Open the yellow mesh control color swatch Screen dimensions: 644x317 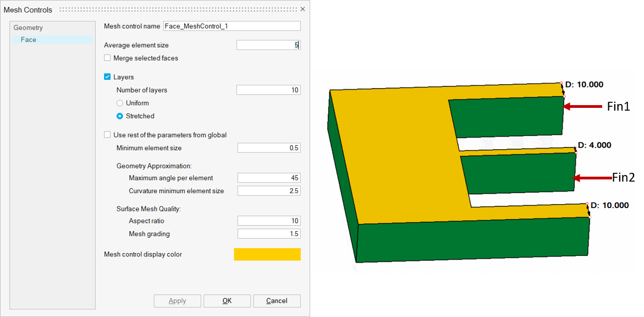267,254
